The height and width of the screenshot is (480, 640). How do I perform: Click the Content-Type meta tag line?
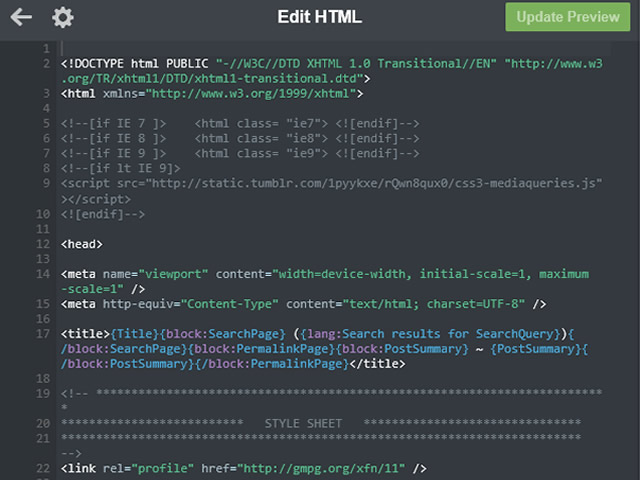[x=303, y=304]
